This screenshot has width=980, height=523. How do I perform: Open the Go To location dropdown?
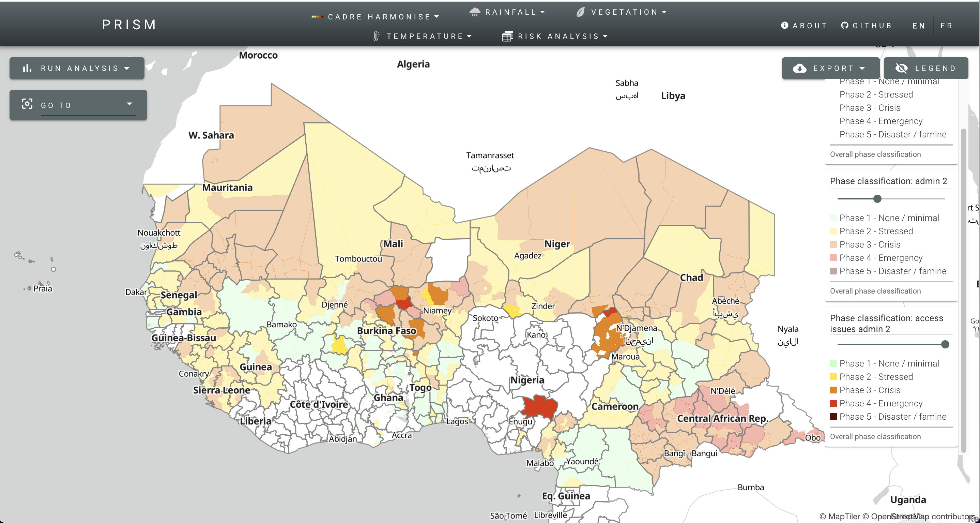point(129,104)
